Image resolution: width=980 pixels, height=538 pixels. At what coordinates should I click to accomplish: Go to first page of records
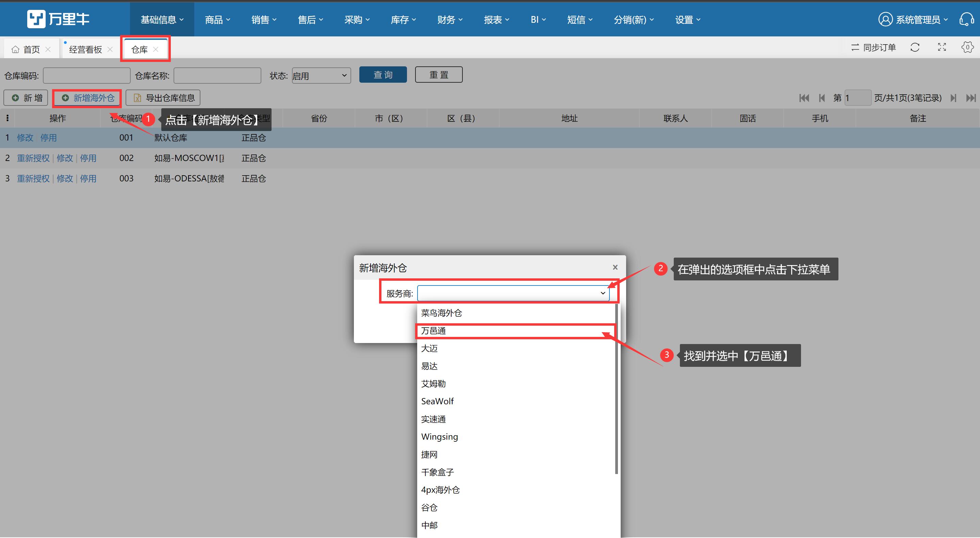pyautogui.click(x=804, y=98)
